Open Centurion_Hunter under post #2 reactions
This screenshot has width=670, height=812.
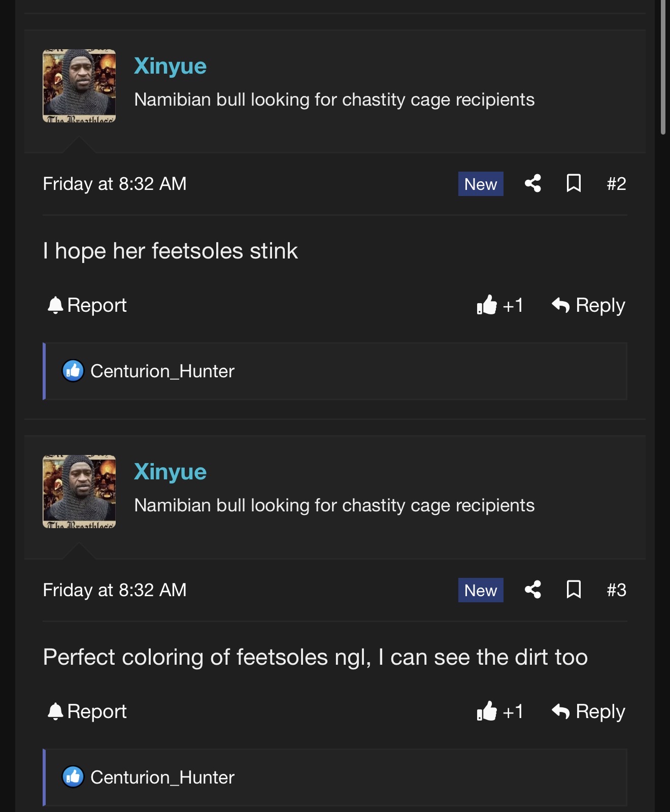(x=162, y=371)
